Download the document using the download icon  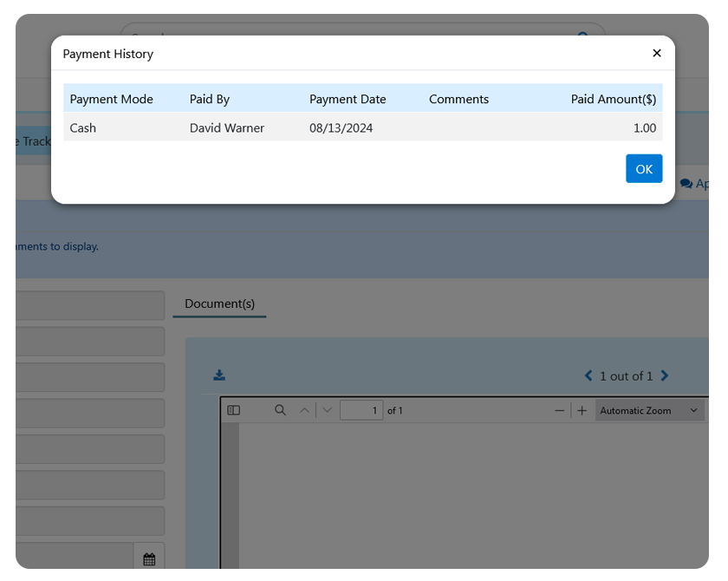(219, 375)
